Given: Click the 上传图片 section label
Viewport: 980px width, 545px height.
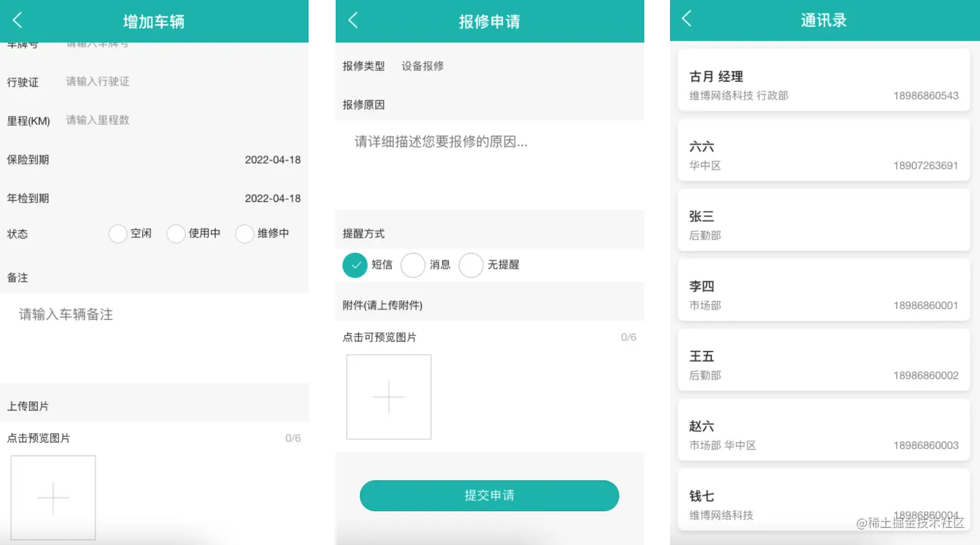Looking at the screenshot, I should tap(28, 406).
